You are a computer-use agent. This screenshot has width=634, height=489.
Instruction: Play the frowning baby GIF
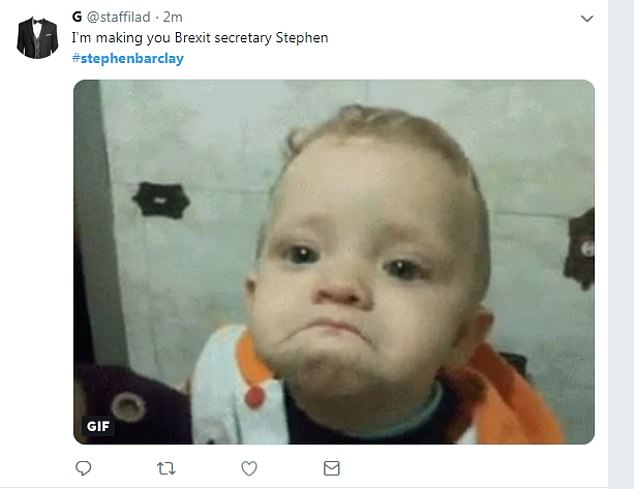point(334,262)
